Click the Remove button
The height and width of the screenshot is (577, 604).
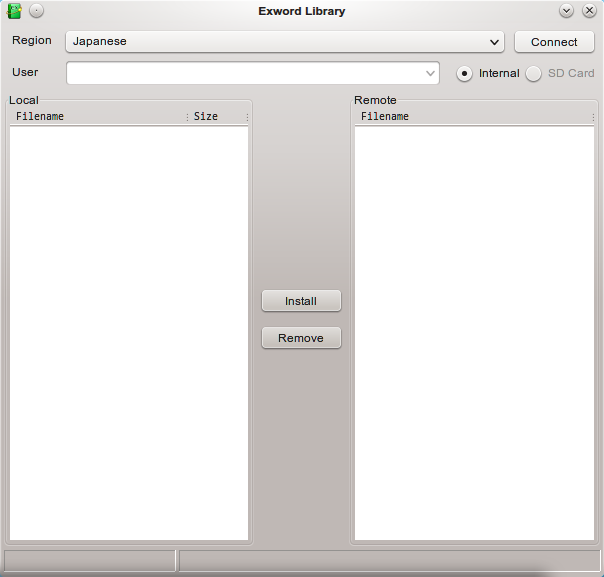tap(301, 338)
